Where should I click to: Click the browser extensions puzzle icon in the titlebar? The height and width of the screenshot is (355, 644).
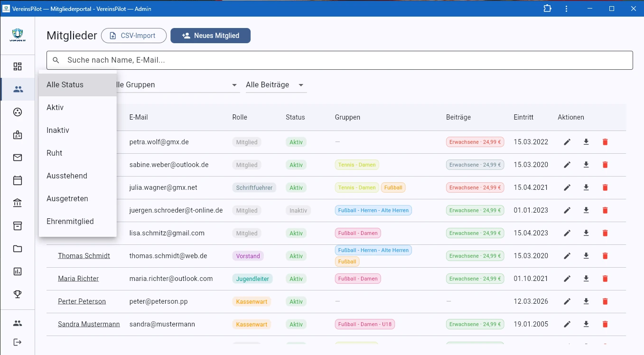click(x=547, y=9)
